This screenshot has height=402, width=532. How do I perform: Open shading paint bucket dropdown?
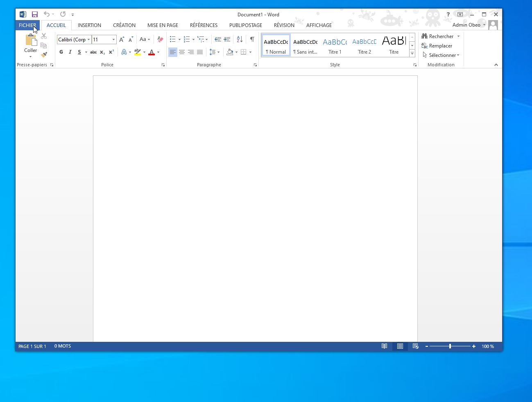pyautogui.click(x=236, y=52)
